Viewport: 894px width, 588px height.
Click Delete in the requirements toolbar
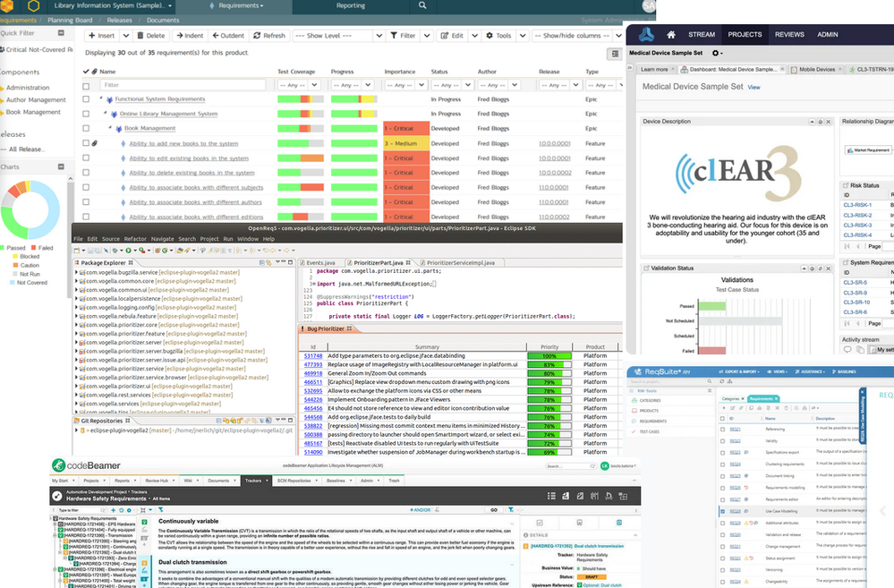(x=151, y=36)
